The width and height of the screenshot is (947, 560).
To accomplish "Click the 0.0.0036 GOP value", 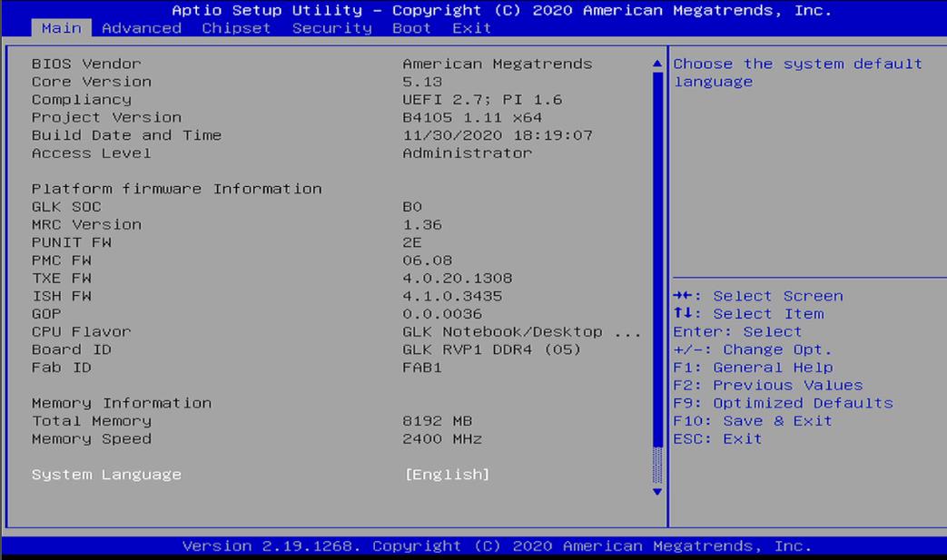I will coord(442,314).
